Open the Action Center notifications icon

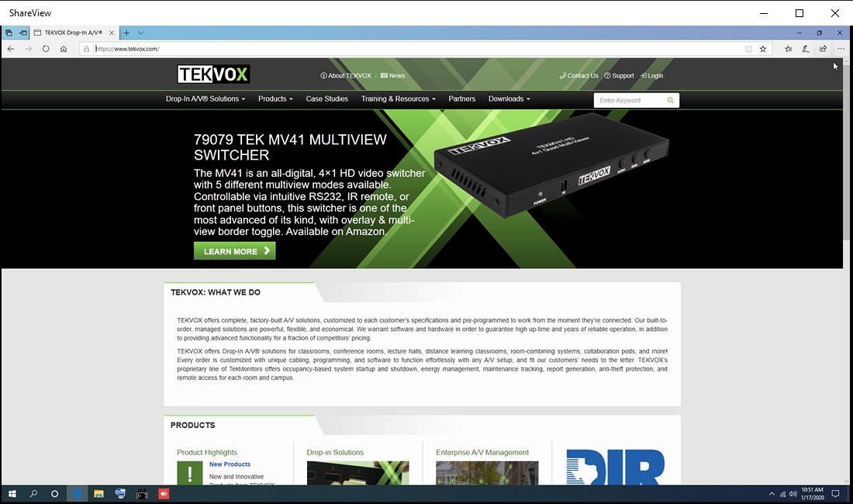[x=836, y=494]
